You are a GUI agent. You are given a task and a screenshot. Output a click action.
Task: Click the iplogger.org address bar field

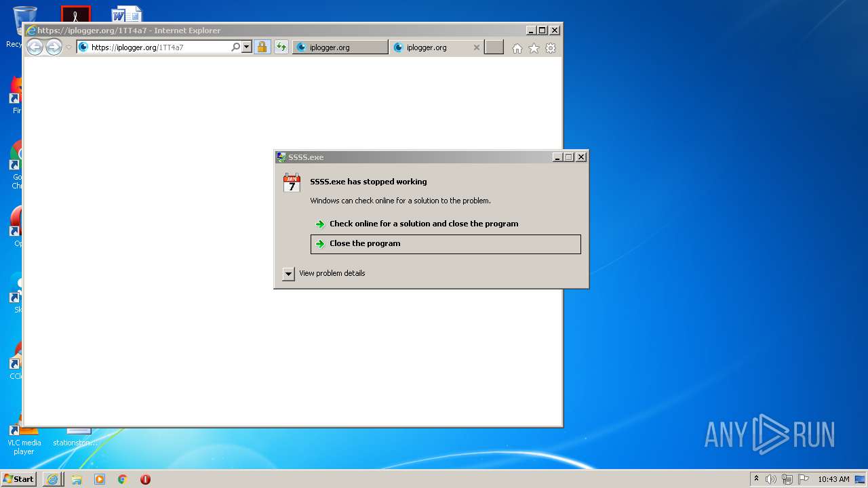159,47
